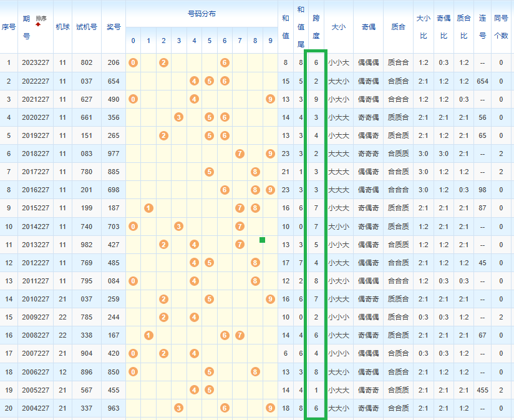The width and height of the screenshot is (514, 420).
Task: Click orange ball 1 in row 2015227
Action: [148, 208]
